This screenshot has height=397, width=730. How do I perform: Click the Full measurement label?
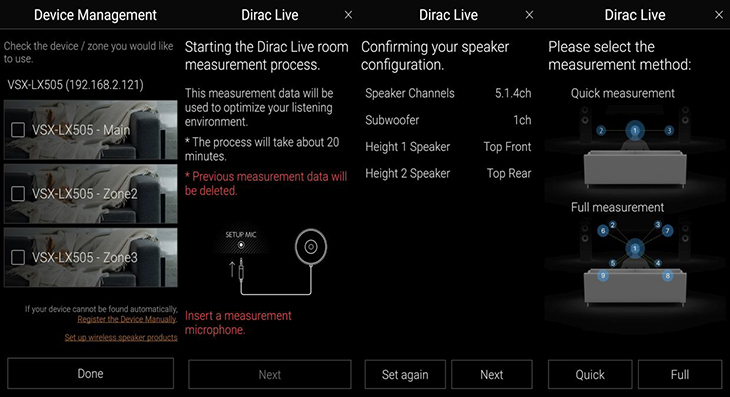pos(617,207)
